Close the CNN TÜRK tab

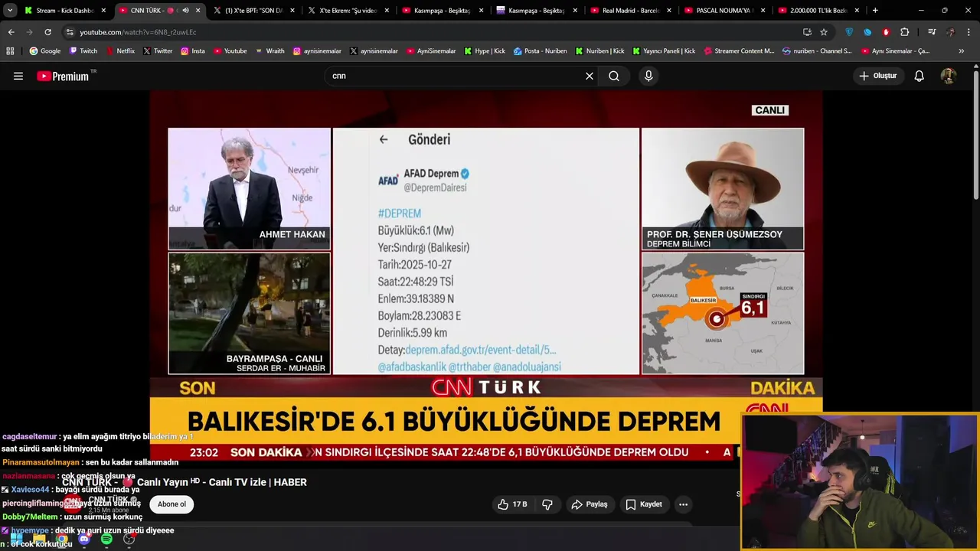(198, 11)
